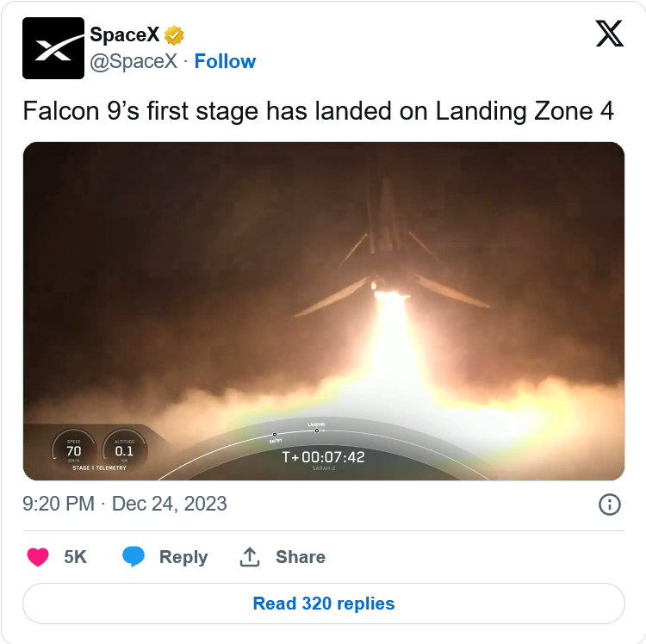Click the 5K likes count

(x=76, y=557)
